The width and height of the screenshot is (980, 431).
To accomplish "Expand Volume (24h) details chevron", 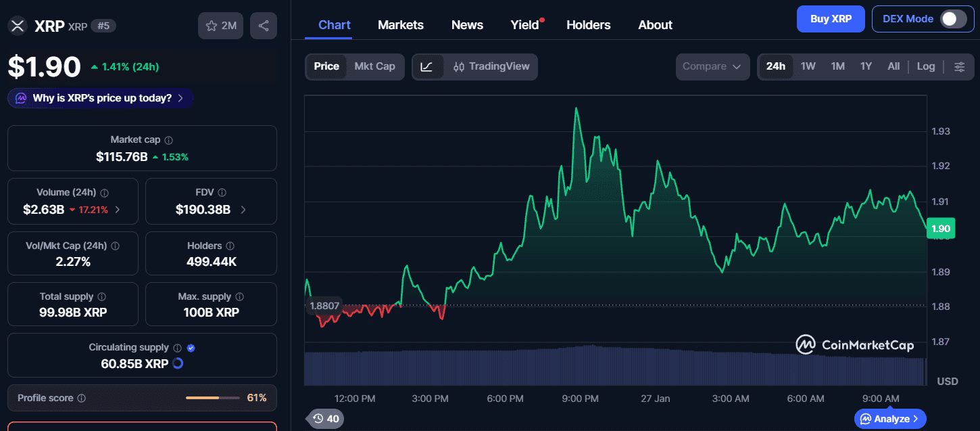I will tap(118, 210).
